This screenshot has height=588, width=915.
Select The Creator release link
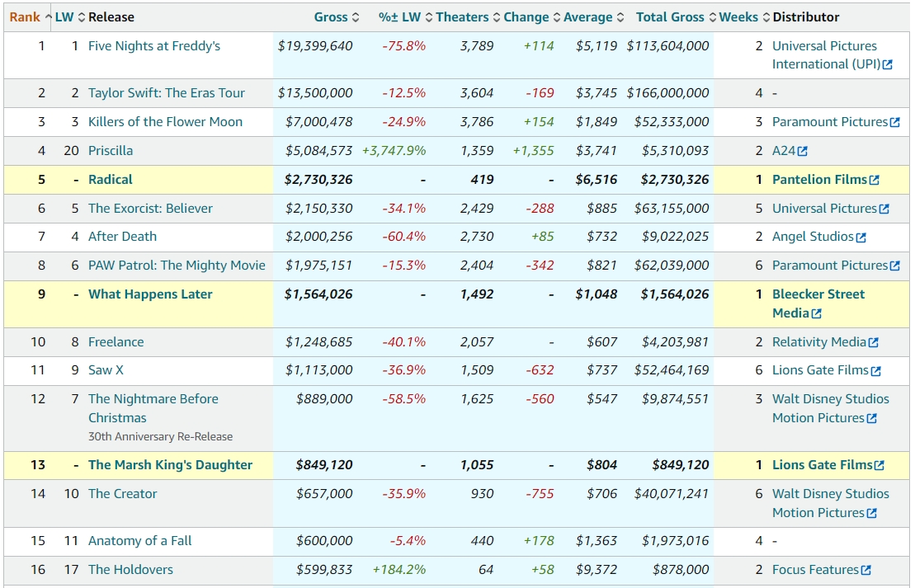click(123, 494)
